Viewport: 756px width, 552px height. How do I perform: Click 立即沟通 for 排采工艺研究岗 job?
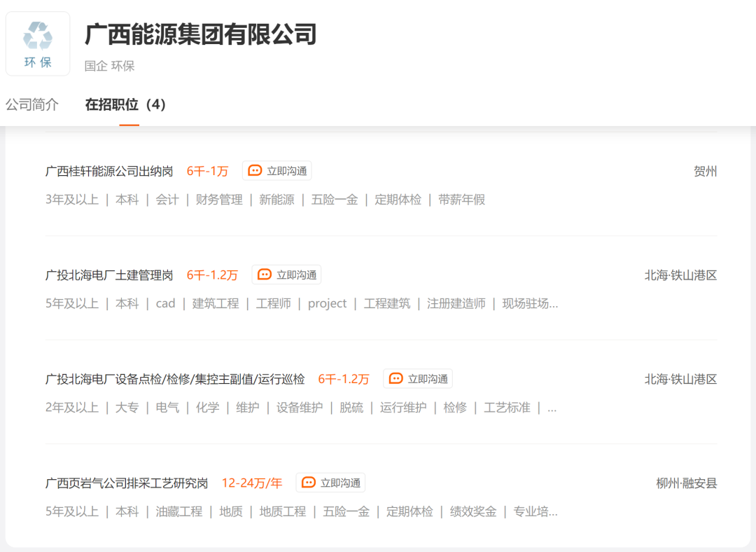pos(330,483)
